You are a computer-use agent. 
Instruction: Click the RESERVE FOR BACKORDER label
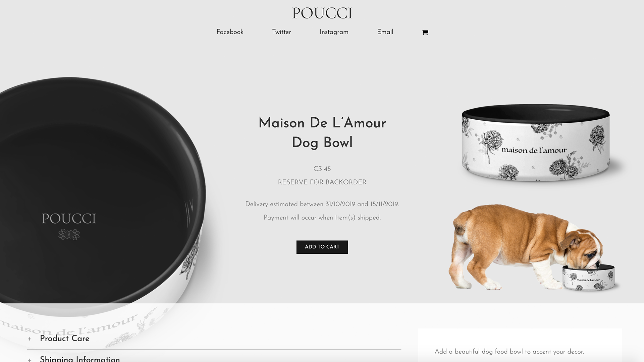[x=322, y=182]
